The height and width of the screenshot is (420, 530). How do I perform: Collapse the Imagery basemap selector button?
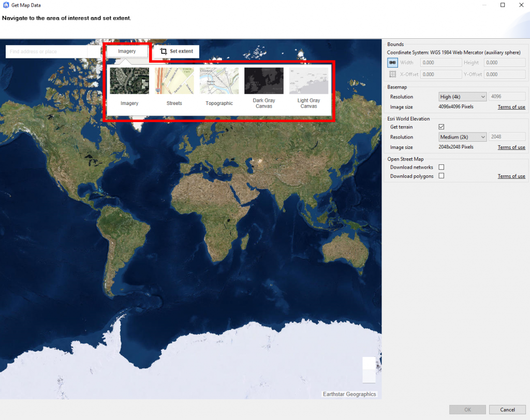coord(127,51)
